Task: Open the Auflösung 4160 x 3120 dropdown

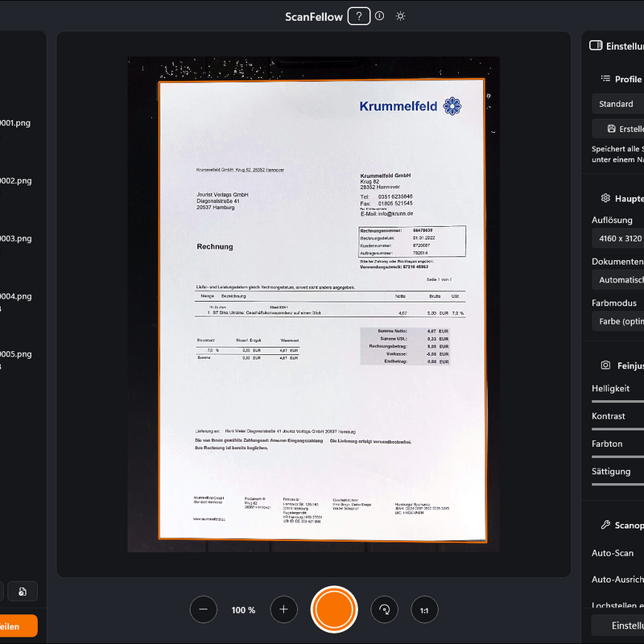Action: coord(617,238)
